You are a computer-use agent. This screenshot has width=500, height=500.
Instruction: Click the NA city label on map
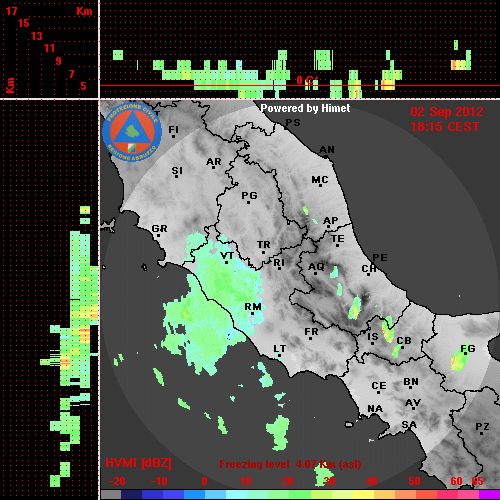375,409
